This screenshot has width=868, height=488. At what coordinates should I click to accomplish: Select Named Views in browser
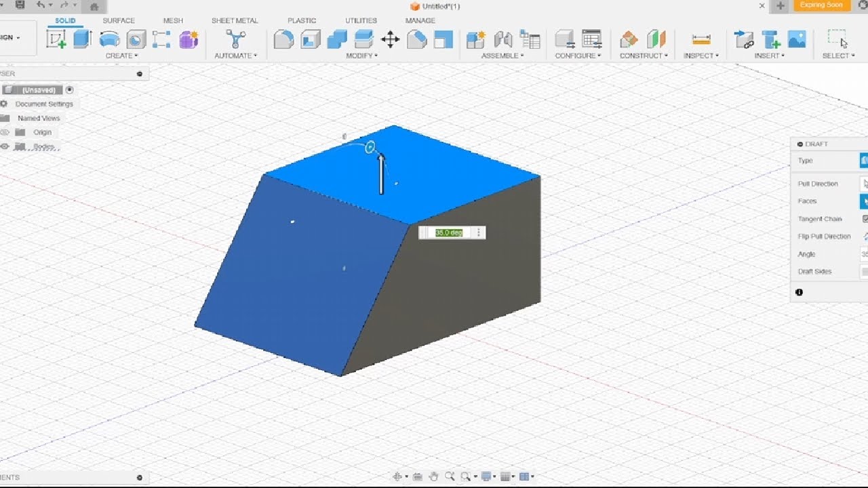(x=39, y=118)
